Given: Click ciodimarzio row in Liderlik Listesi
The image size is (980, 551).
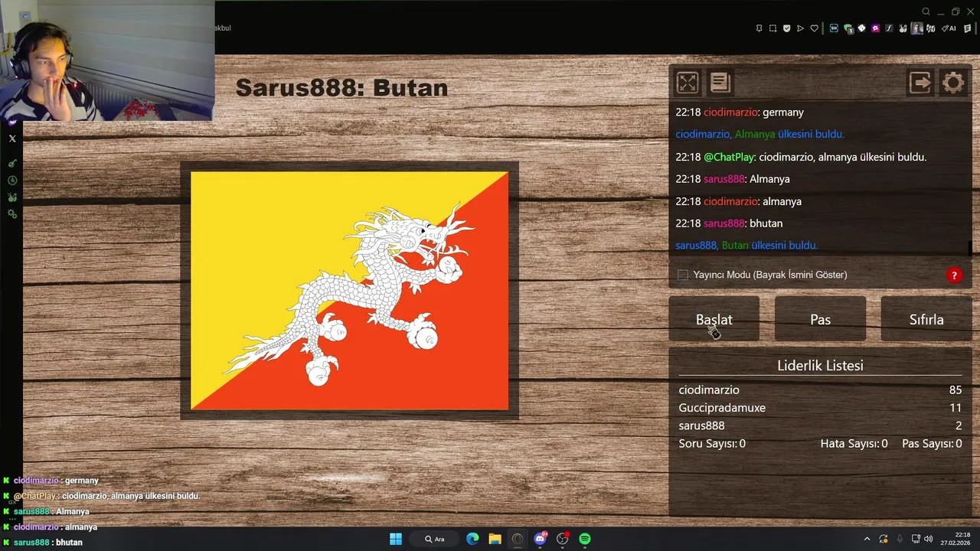Looking at the screenshot, I should (820, 390).
